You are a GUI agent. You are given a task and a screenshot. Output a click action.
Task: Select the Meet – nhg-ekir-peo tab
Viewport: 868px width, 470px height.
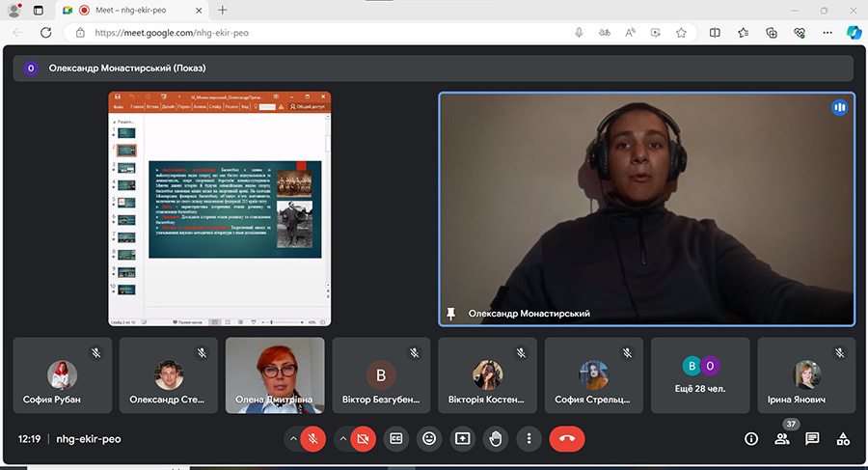pyautogui.click(x=133, y=10)
